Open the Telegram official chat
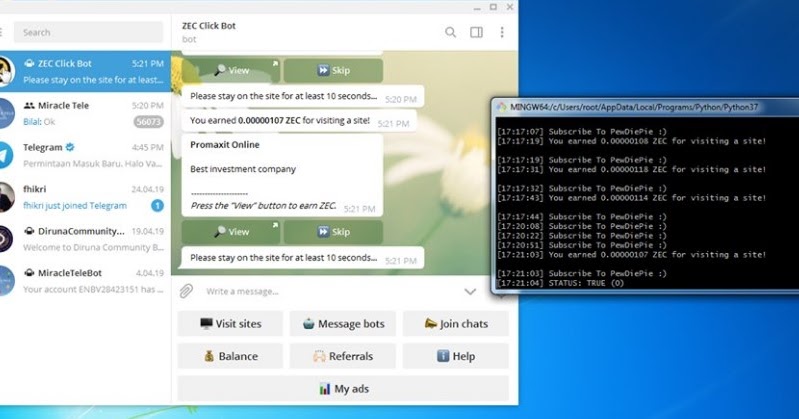 [85, 155]
